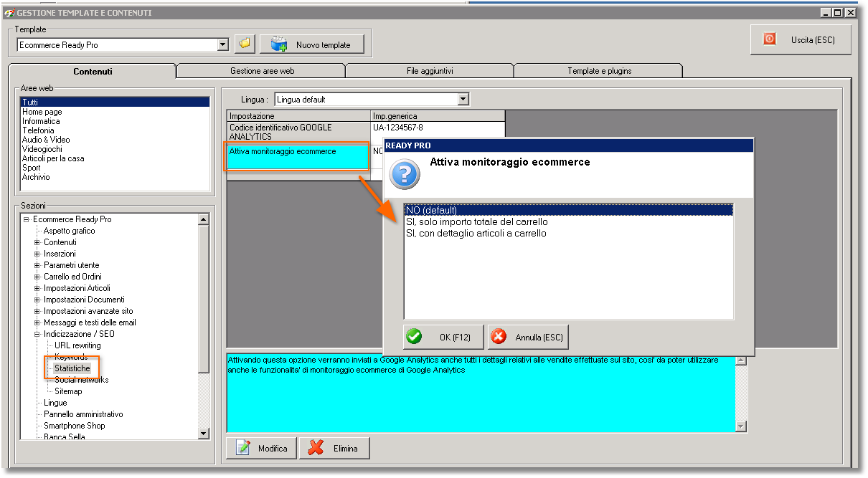
Task: Expand Messaggi e testi delle email
Action: tap(37, 322)
